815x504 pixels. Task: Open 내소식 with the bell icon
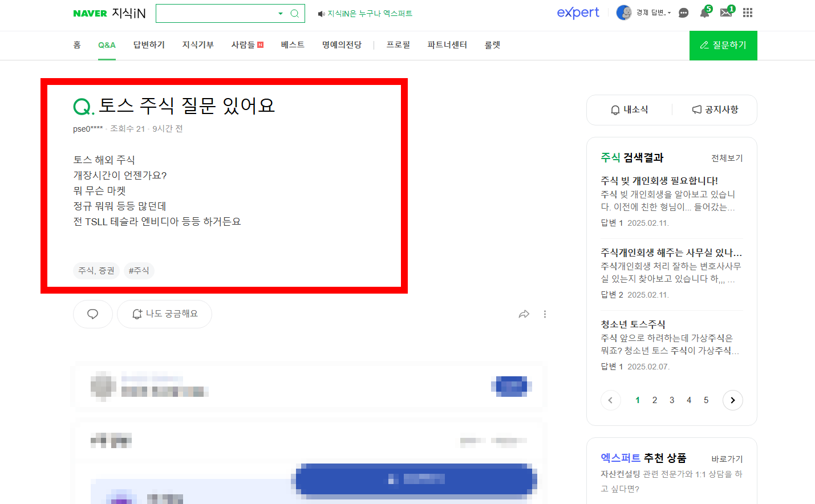629,109
